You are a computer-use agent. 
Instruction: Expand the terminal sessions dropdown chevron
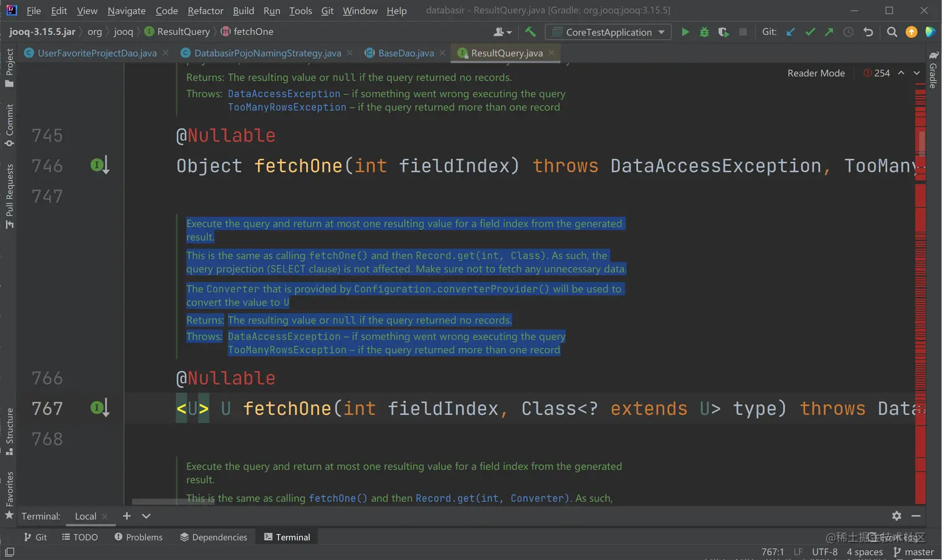146,516
